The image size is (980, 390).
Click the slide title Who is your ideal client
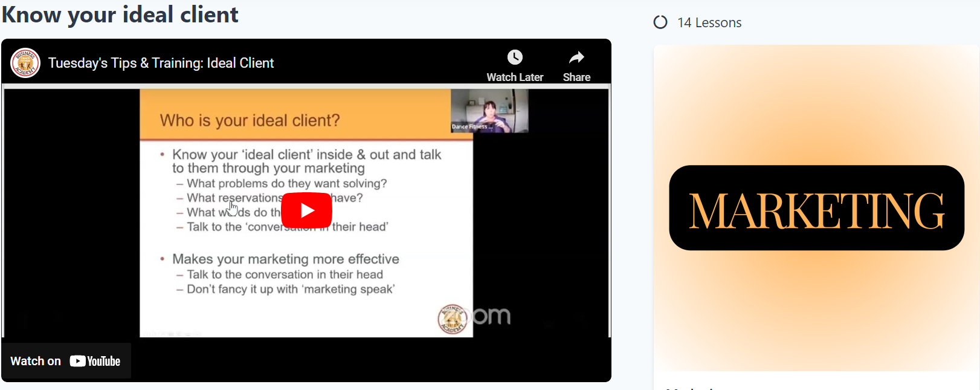250,120
